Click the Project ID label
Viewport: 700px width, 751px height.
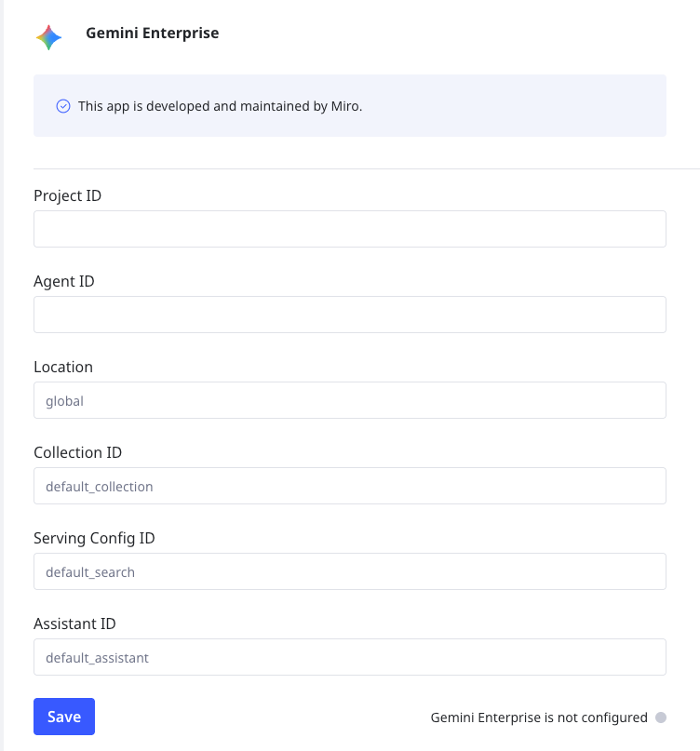(68, 195)
